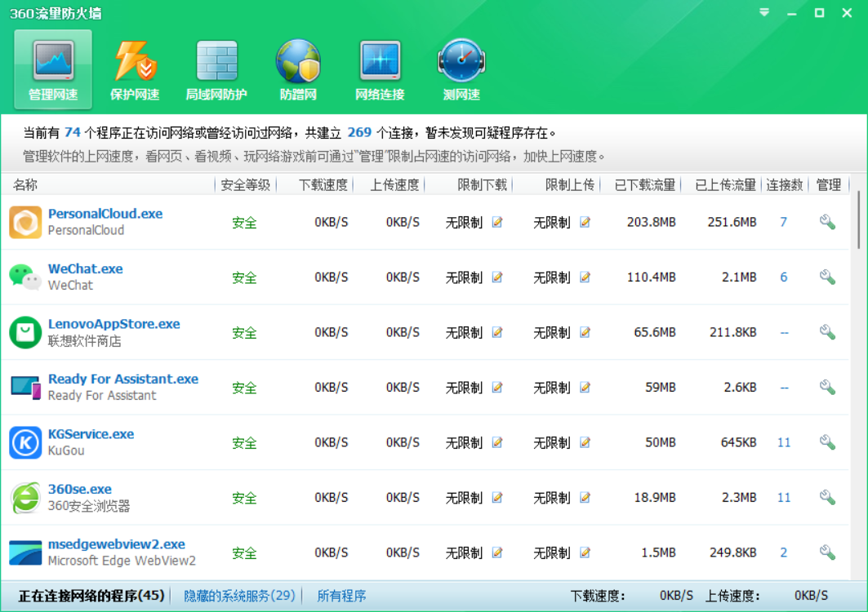Click connection count 6 for WeChat.exe

pos(783,277)
